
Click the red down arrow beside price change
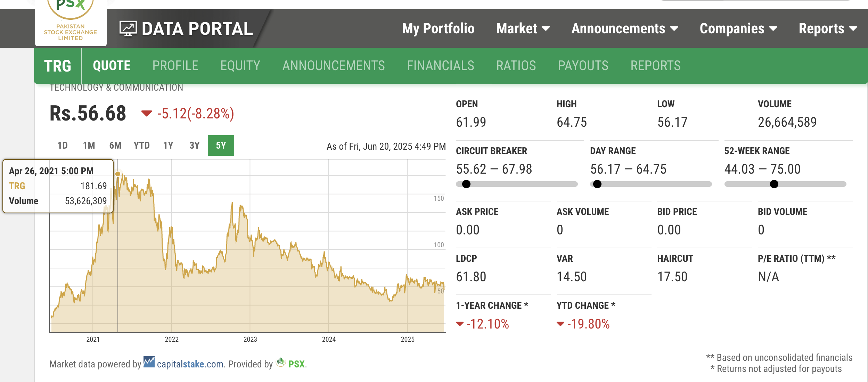147,113
